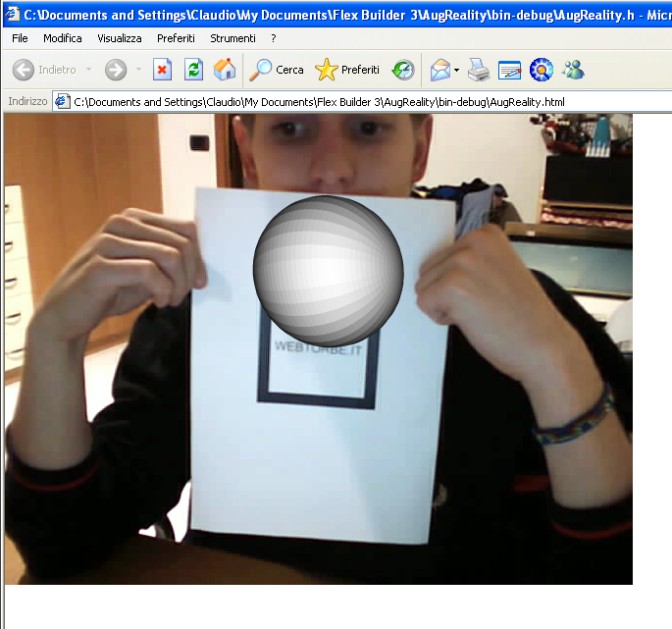Open the Indietro history dropdown arrow
Image resolution: width=672 pixels, height=629 pixels.
88,69
